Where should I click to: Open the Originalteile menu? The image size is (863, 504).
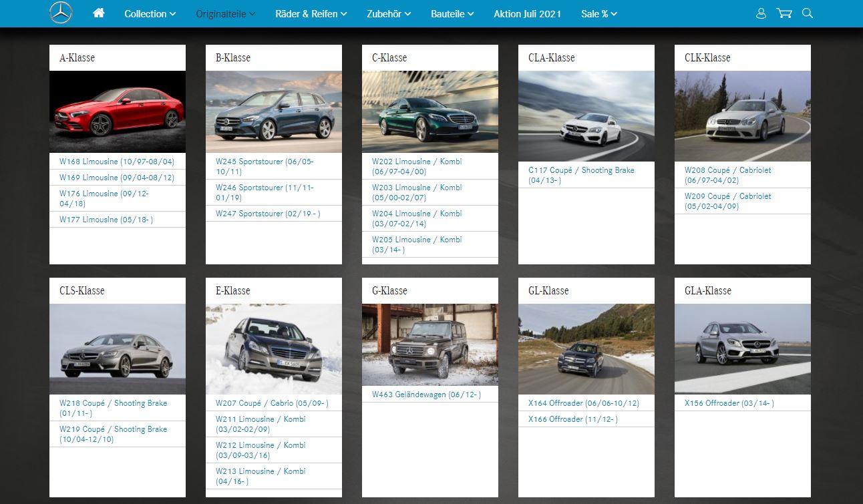click(x=225, y=13)
